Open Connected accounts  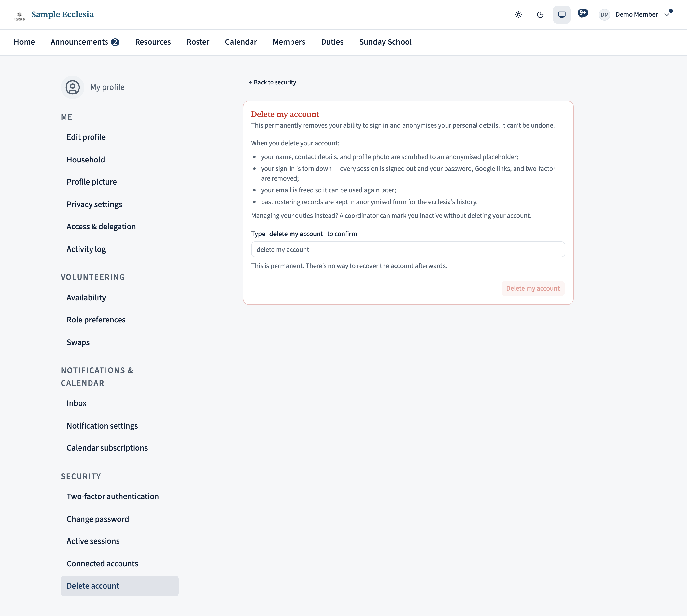120,564
